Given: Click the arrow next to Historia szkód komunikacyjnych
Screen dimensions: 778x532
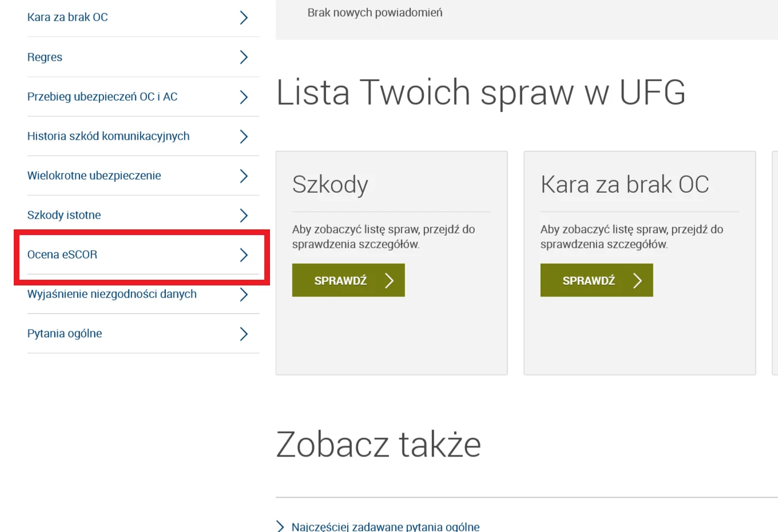Looking at the screenshot, I should coord(244,136).
